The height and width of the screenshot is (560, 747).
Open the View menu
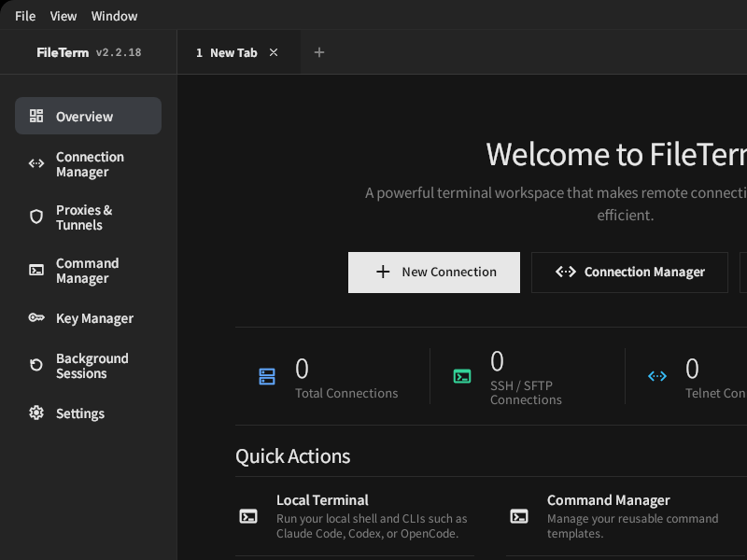[63, 16]
